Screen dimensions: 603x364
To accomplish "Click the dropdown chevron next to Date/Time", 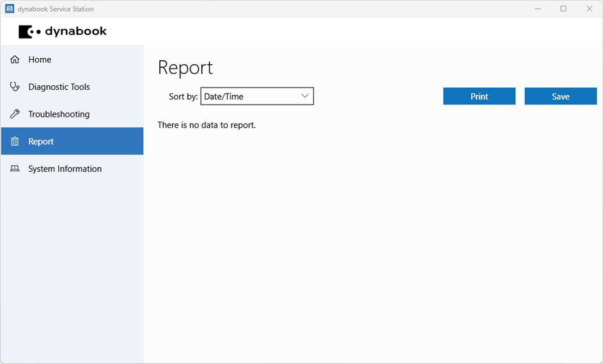I will [305, 96].
